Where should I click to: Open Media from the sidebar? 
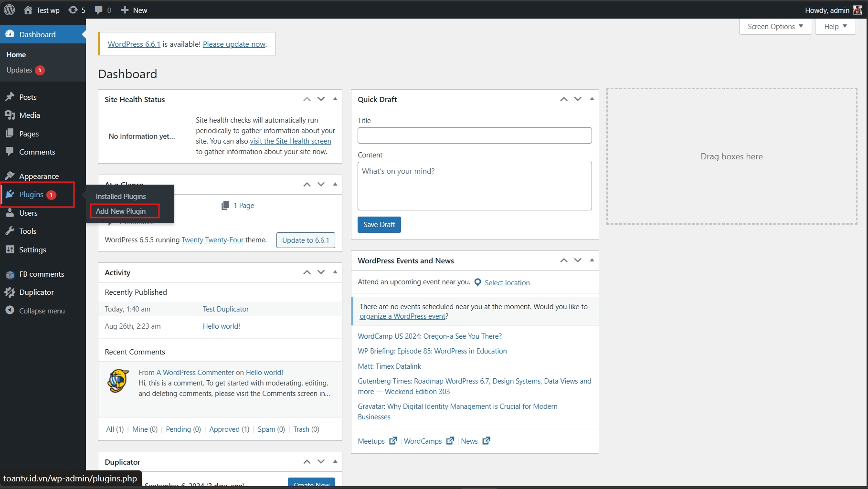[x=29, y=115]
